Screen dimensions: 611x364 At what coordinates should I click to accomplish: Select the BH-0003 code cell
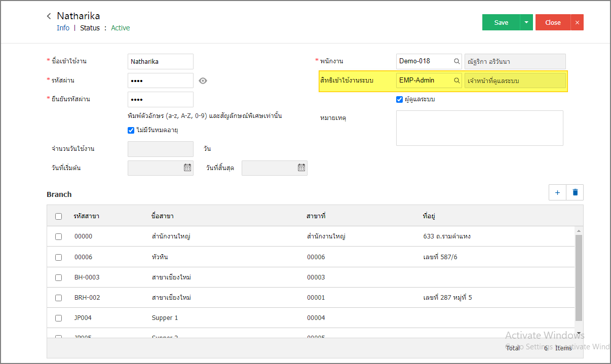pyautogui.click(x=87, y=277)
